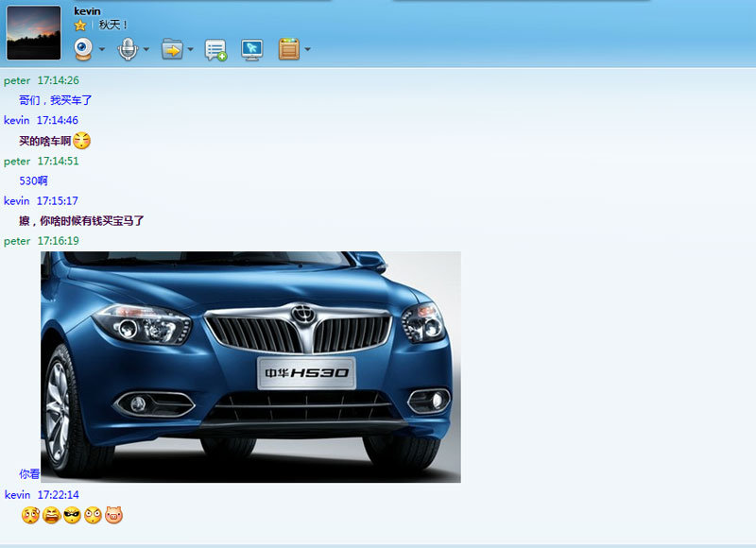Open the applications box icon
This screenshot has height=548, width=756.
pos(289,49)
